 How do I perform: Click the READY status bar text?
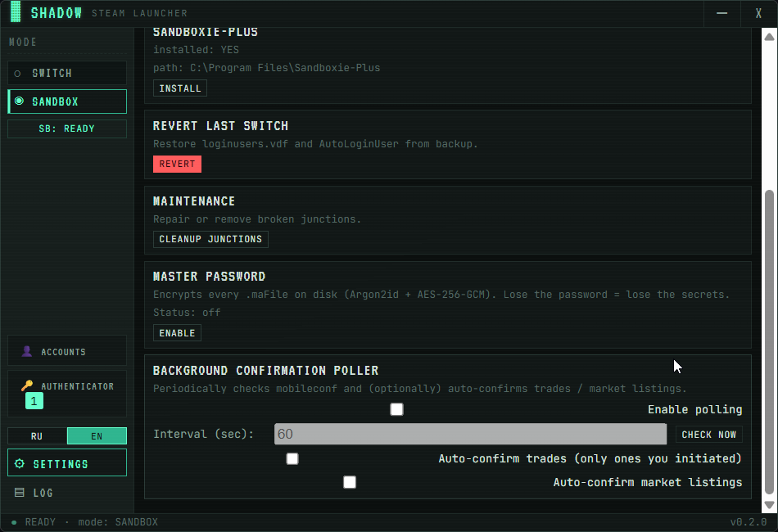[40, 522]
